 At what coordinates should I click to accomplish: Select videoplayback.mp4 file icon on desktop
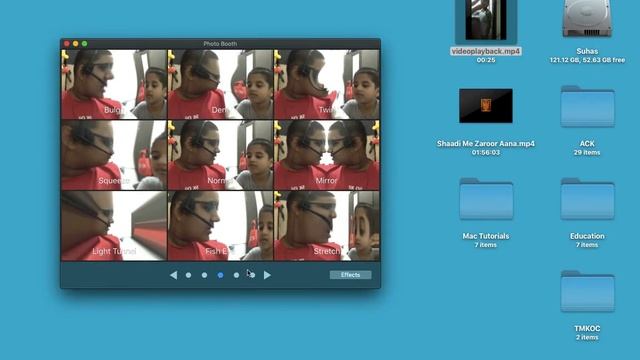click(x=486, y=20)
